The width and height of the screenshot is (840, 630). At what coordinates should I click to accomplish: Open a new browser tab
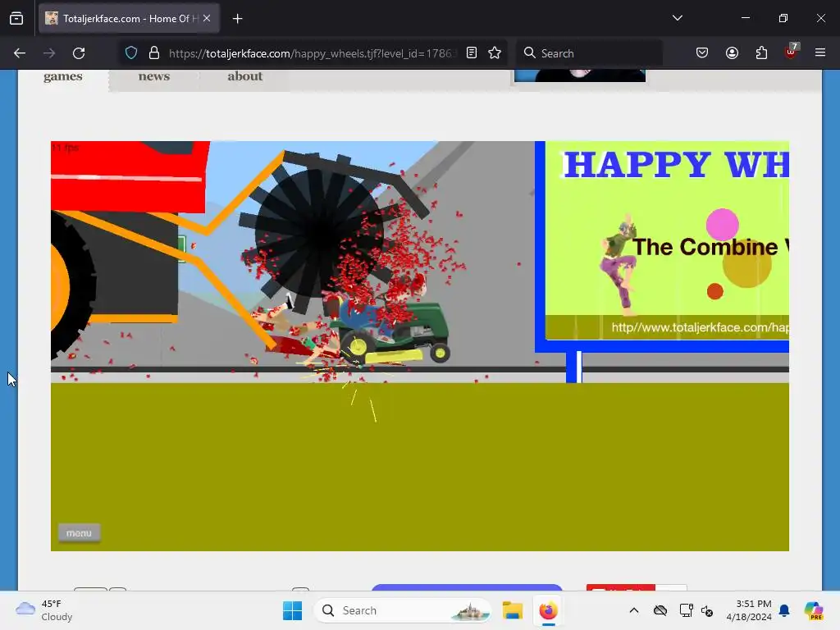click(237, 19)
